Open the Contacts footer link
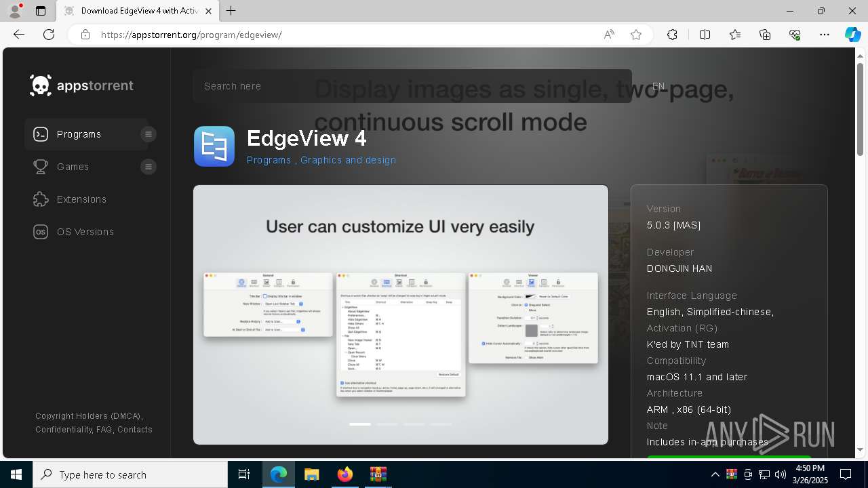This screenshot has width=868, height=488. point(134,430)
